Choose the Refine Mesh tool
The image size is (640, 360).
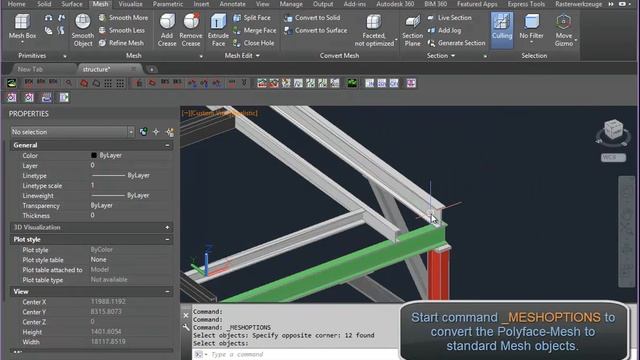coord(121,43)
